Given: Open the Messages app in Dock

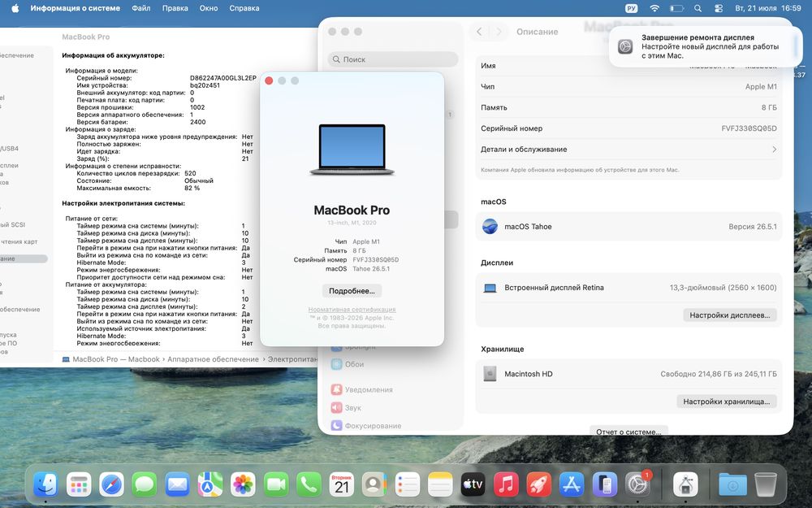Looking at the screenshot, I should (x=145, y=484).
